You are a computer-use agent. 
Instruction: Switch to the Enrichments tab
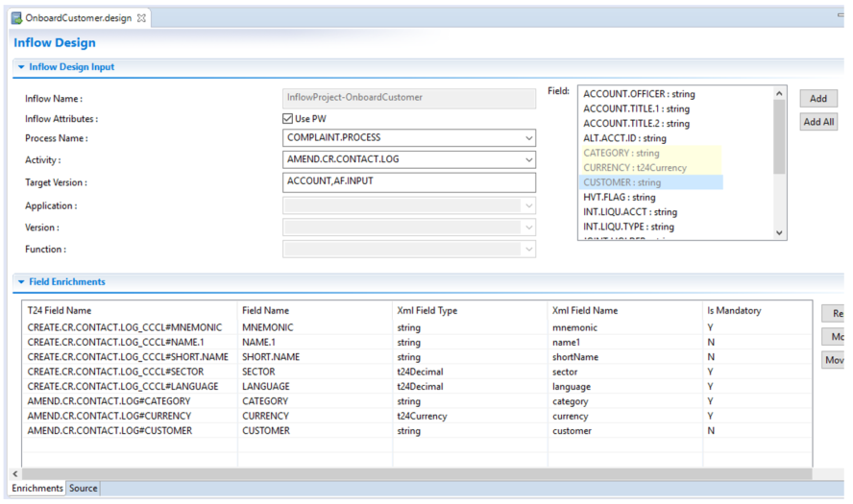pos(37,489)
